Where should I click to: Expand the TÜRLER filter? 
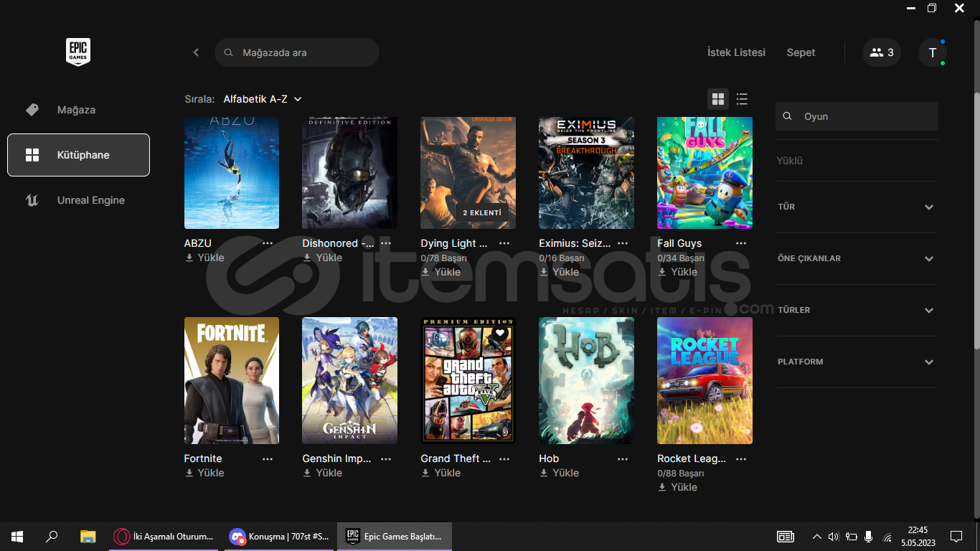point(857,310)
